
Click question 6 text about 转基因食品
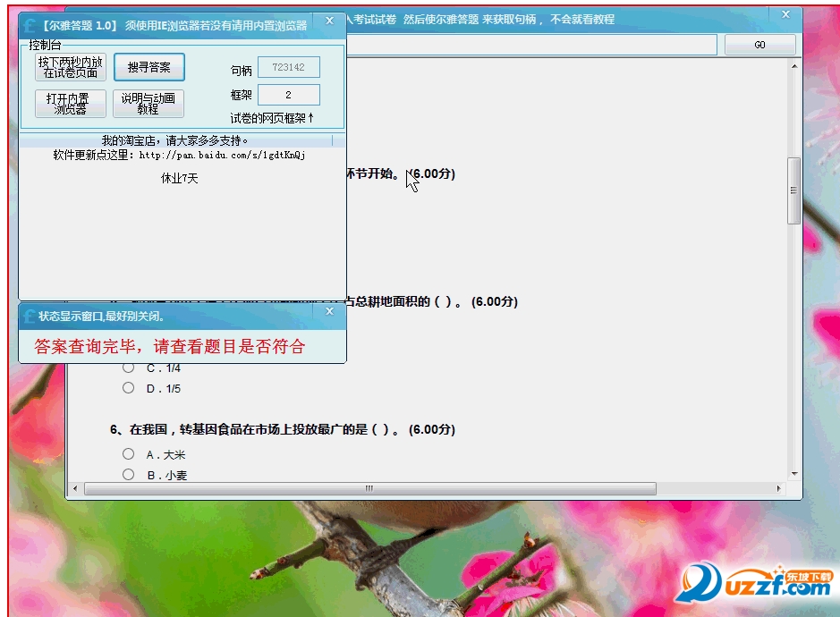283,429
